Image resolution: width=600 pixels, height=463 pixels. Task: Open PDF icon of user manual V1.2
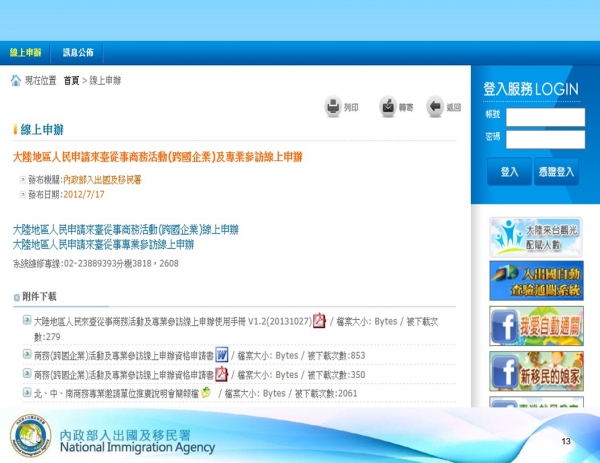point(320,321)
